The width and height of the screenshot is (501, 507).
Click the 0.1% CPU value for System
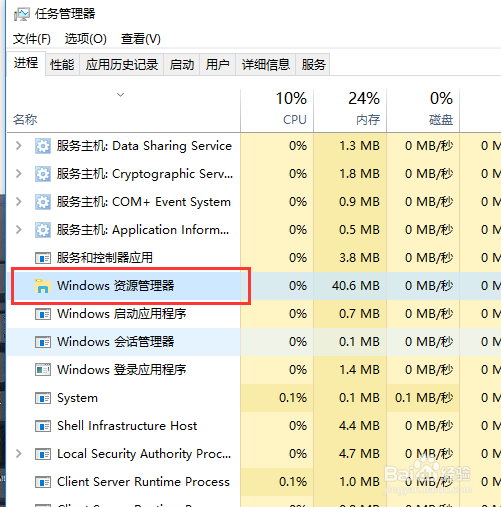[293, 398]
